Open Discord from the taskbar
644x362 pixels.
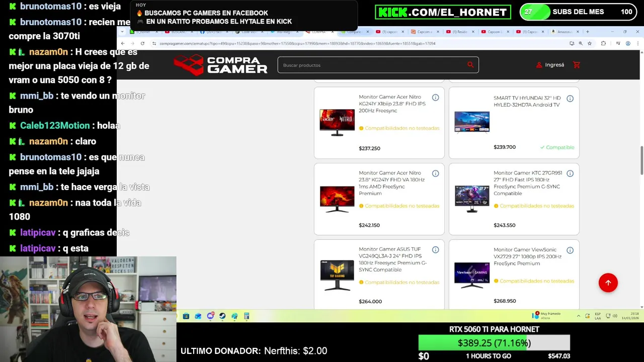pos(210,316)
